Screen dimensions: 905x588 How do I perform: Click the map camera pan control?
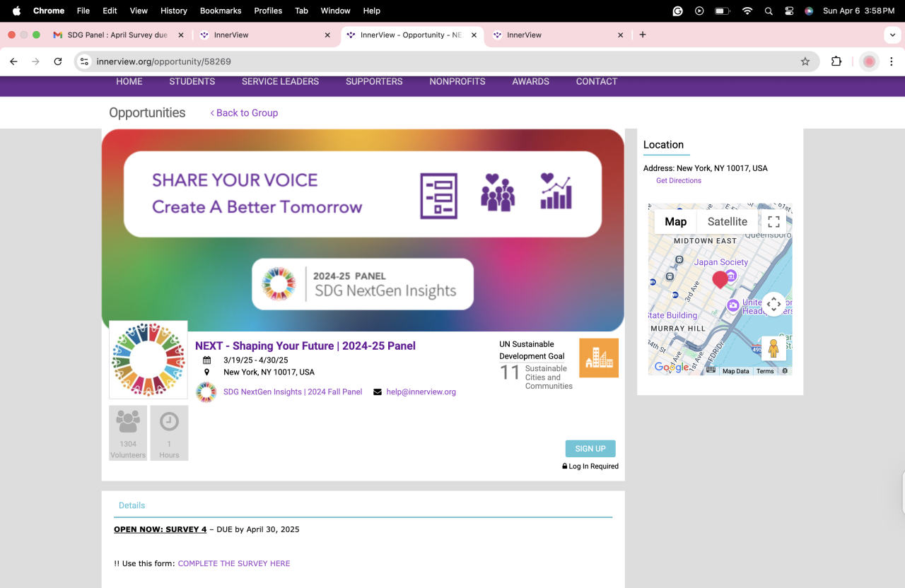(773, 304)
